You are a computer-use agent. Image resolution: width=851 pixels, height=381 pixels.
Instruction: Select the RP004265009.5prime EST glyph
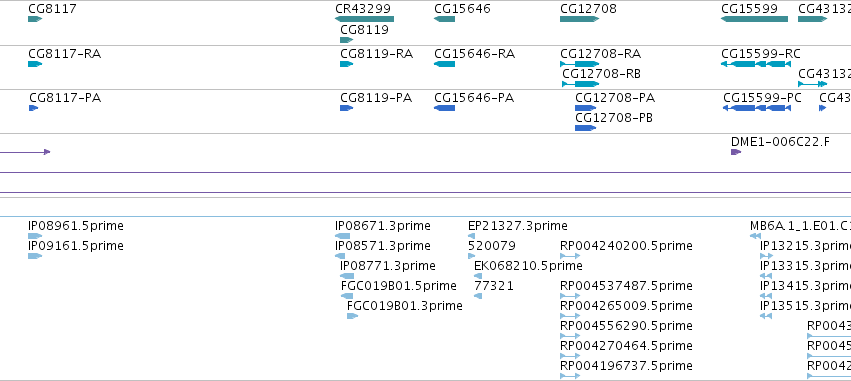(570, 316)
